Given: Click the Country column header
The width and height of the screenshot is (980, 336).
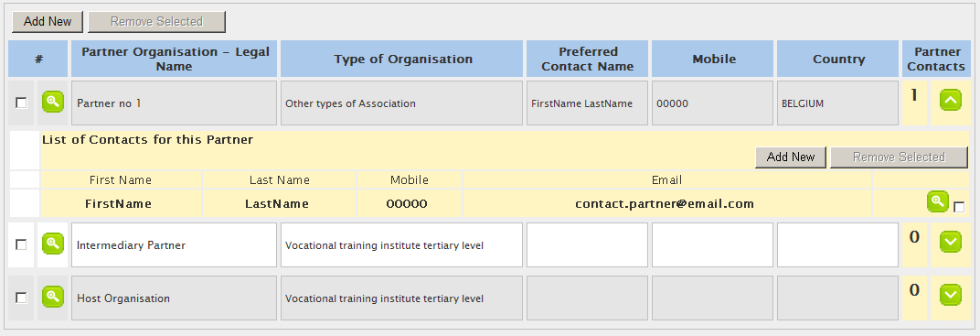Looking at the screenshot, I should 838,59.
